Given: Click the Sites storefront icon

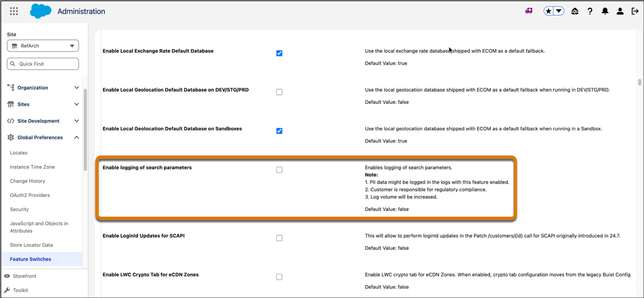Looking at the screenshot, I should coord(11,104).
